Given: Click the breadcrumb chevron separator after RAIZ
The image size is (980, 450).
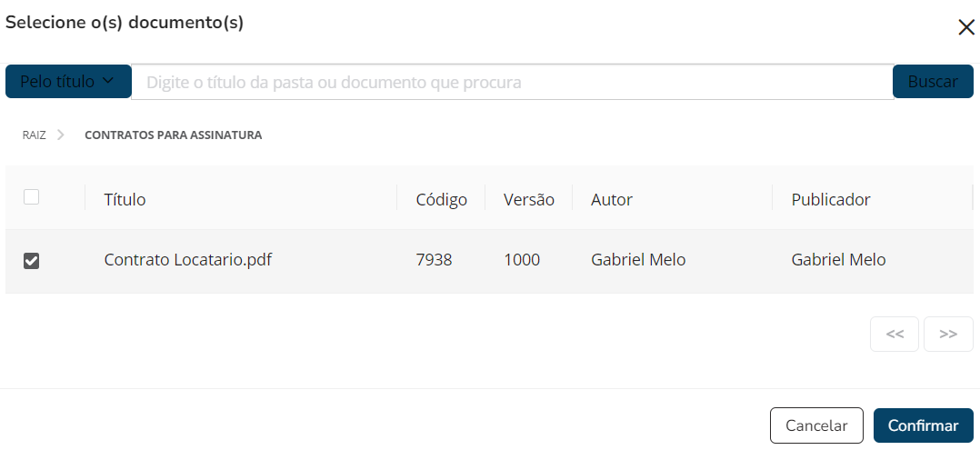Looking at the screenshot, I should pyautogui.click(x=61, y=135).
